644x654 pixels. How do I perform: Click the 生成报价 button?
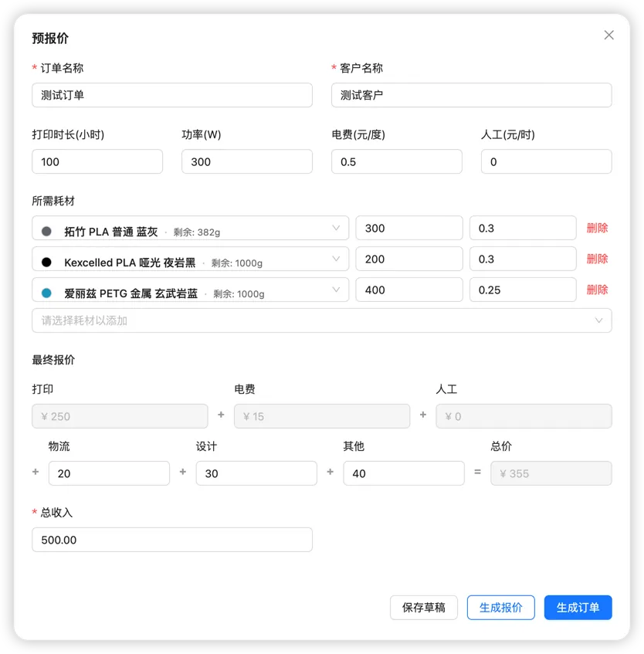point(500,608)
